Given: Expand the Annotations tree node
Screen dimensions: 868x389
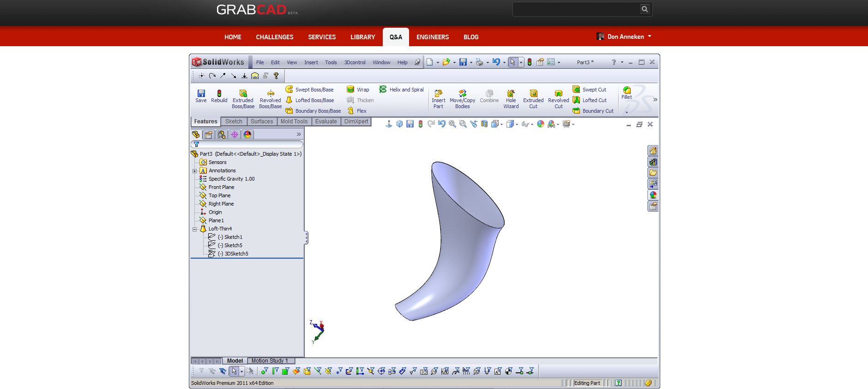Looking at the screenshot, I should point(195,171).
